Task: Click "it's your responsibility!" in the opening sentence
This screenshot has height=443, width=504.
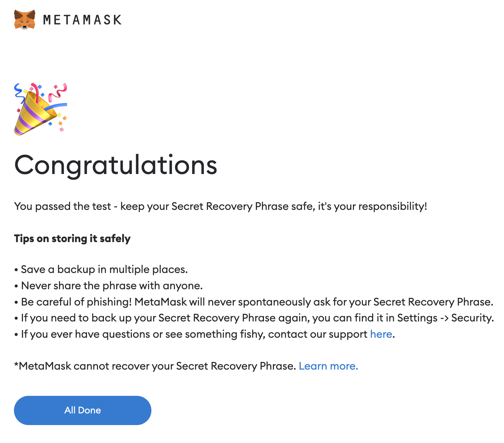Action: click(373, 206)
